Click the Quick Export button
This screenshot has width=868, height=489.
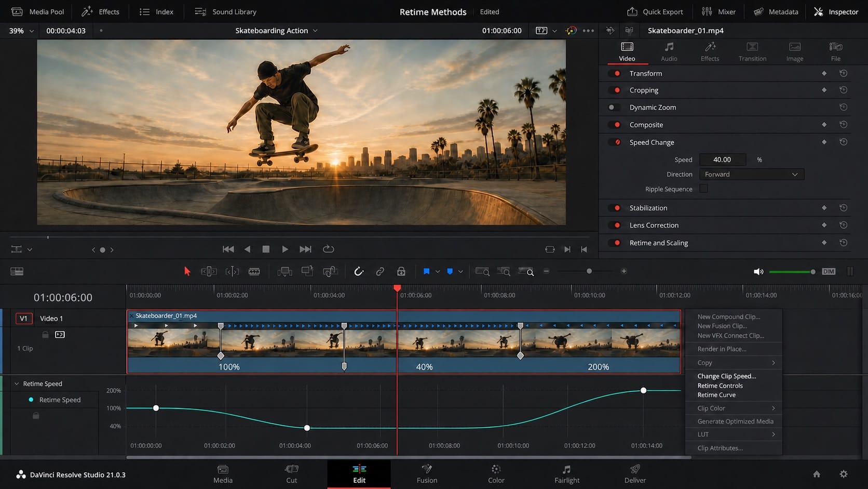(655, 11)
